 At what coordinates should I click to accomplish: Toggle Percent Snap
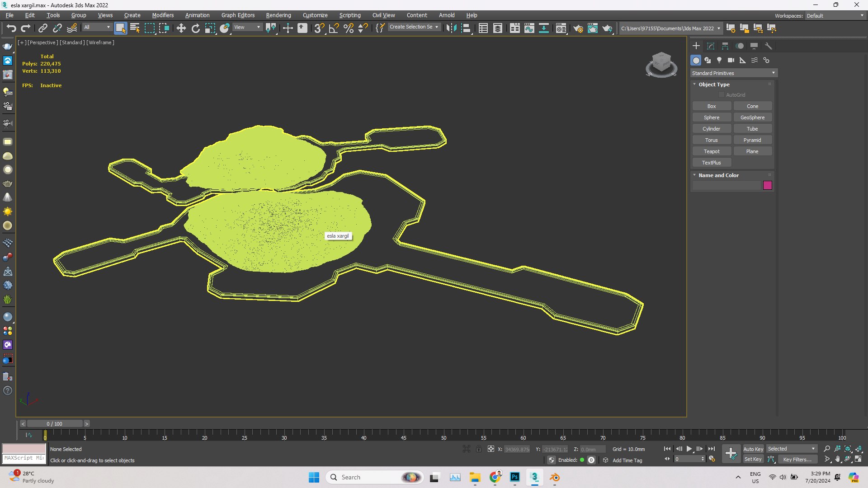(x=349, y=28)
